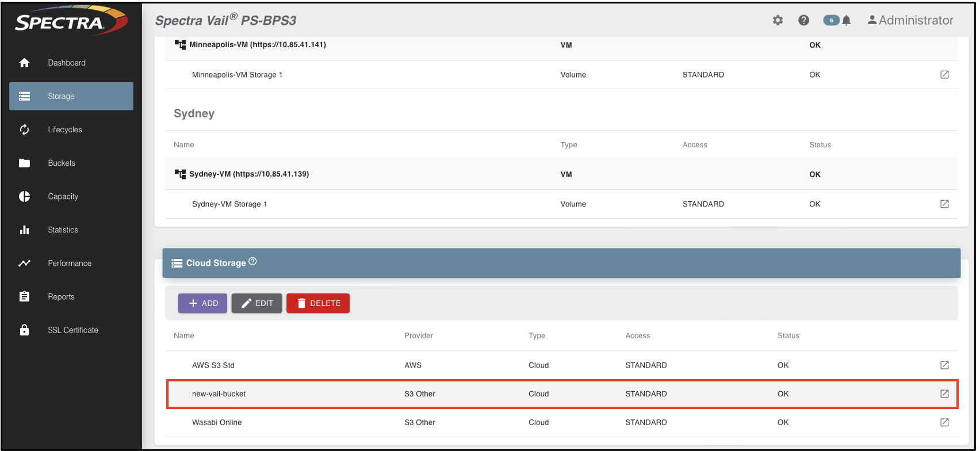The width and height of the screenshot is (980, 451).
Task: Open the Administrator user menu
Action: (910, 20)
